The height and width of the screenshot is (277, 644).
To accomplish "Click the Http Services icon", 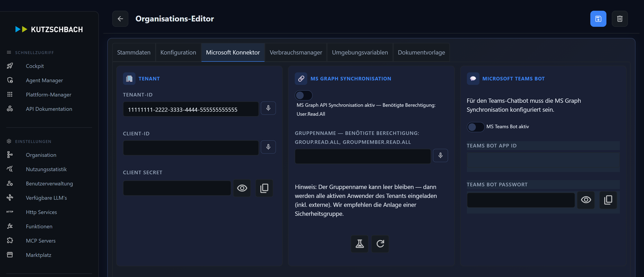I will click(x=10, y=212).
